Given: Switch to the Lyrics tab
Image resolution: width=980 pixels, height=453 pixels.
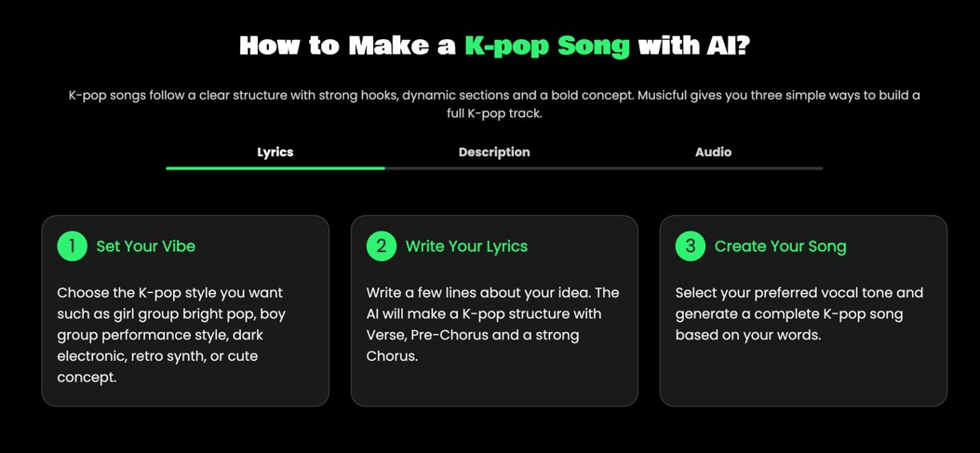Looking at the screenshot, I should pos(275,152).
